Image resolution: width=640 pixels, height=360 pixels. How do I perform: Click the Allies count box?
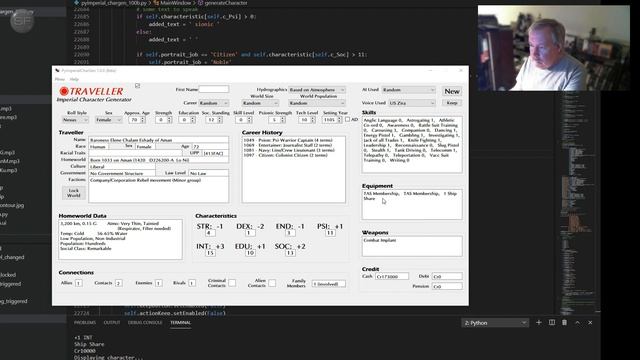(78, 283)
